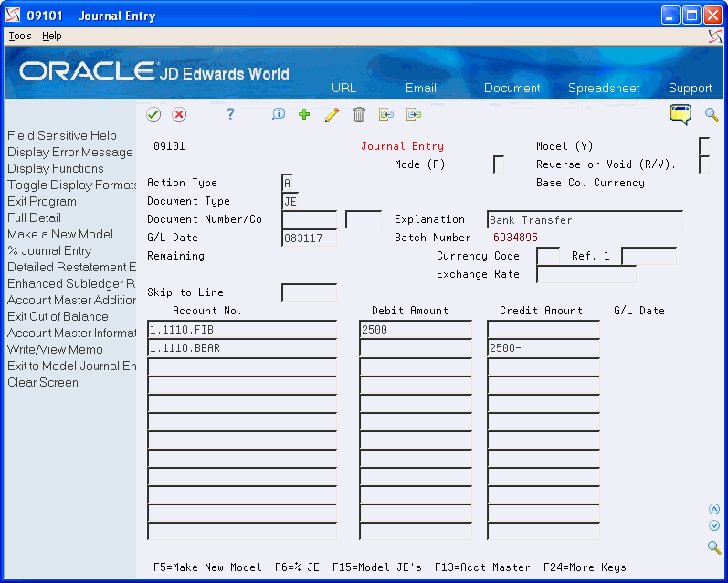Screen dimensions: 728x583
Task: Click Field Sensitive Help link
Action: pyautogui.click(x=62, y=135)
